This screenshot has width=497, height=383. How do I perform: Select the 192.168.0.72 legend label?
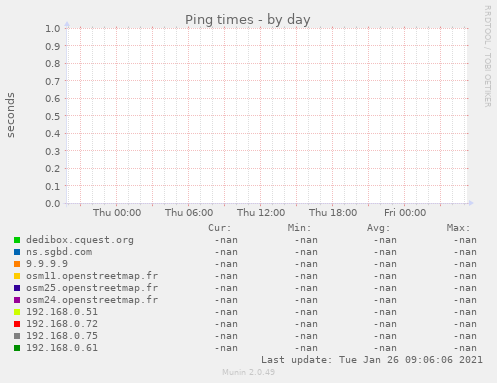62,324
